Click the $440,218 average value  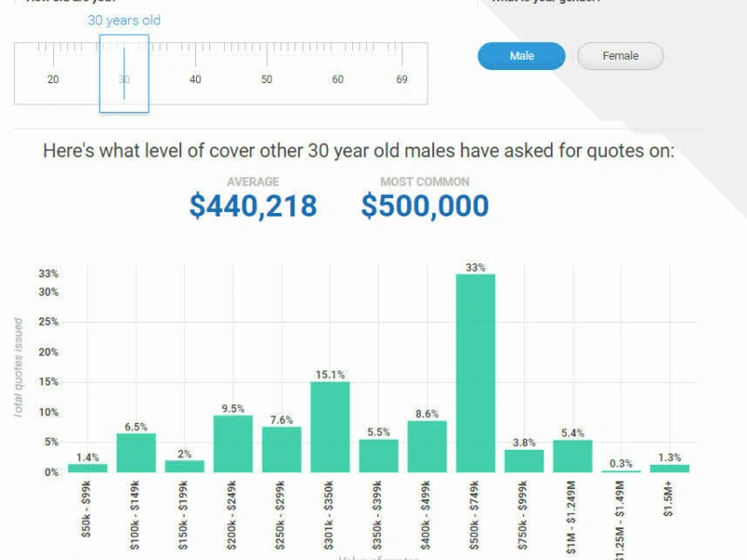pyautogui.click(x=253, y=206)
